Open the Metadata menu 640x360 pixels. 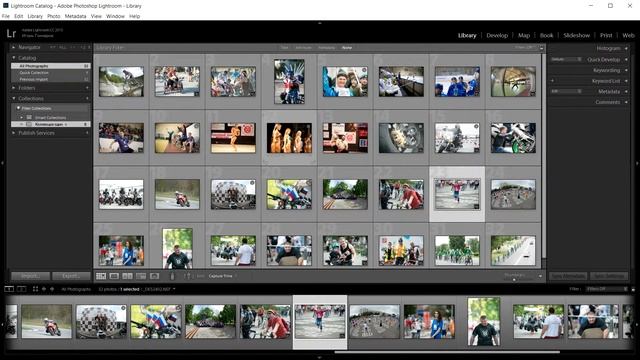76,16
